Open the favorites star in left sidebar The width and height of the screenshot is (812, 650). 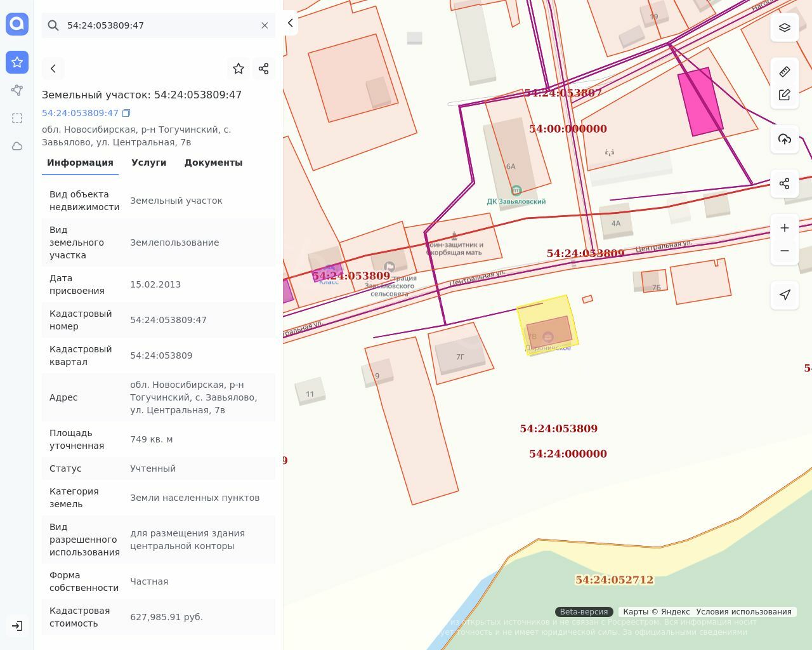[x=17, y=62]
